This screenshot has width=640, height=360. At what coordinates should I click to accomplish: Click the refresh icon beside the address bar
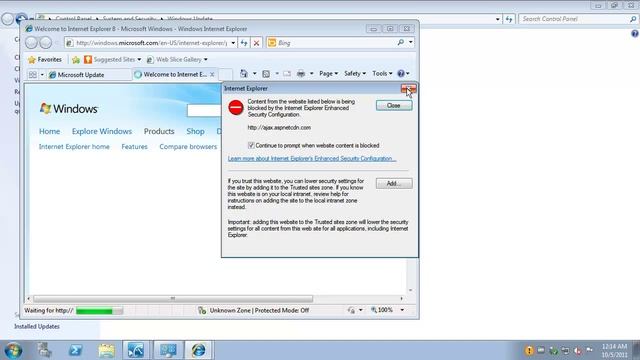[244, 42]
